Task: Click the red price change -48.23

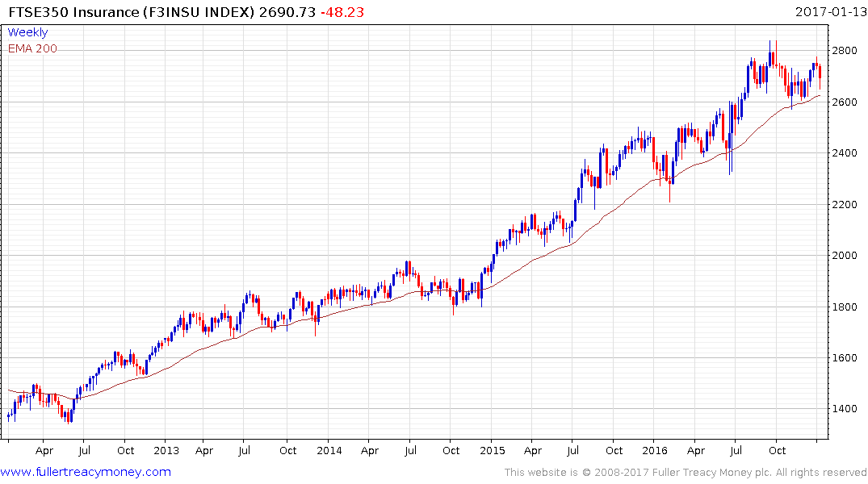Action: point(342,12)
